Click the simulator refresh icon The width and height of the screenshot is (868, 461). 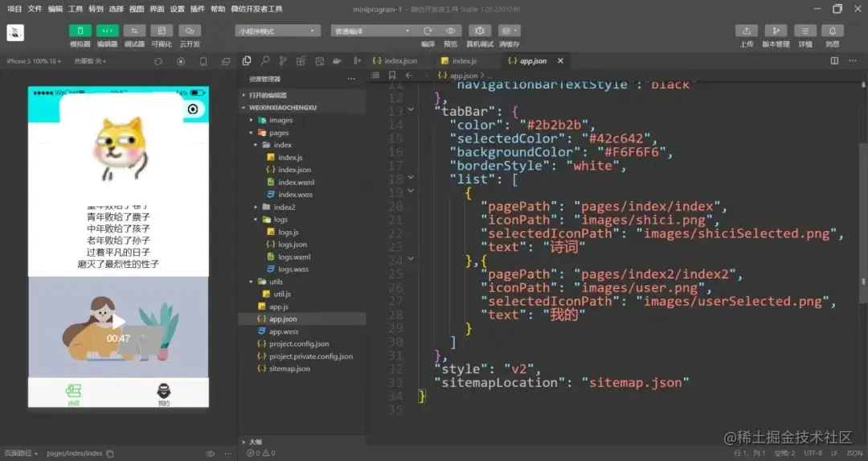coord(158,61)
